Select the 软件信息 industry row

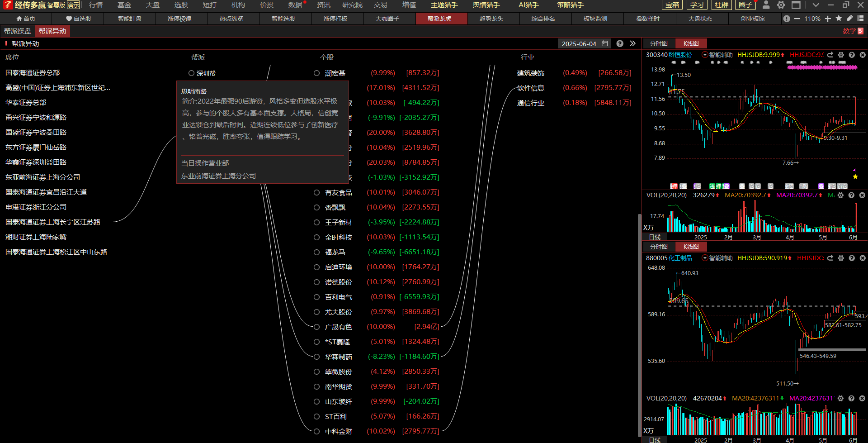[x=574, y=88]
